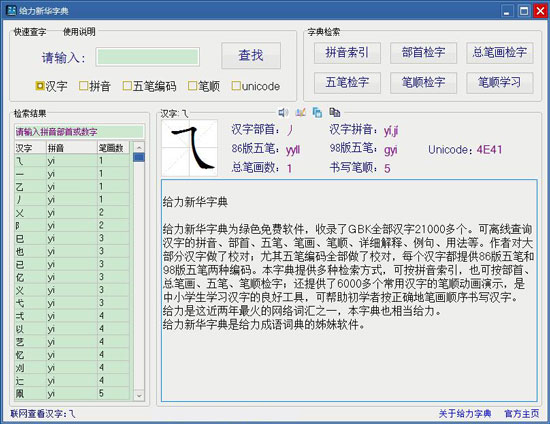Select the 义 row in results
The height and width of the screenshot is (424, 550).
coord(72,290)
